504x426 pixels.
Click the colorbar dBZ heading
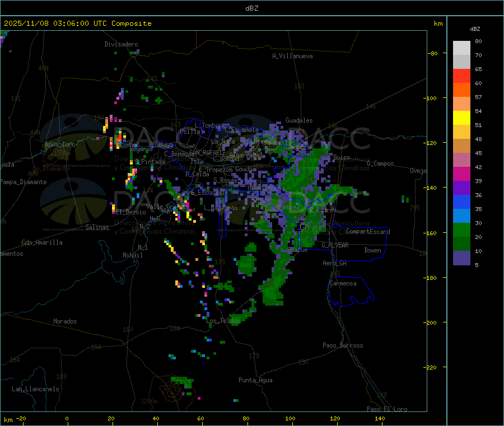point(475,29)
